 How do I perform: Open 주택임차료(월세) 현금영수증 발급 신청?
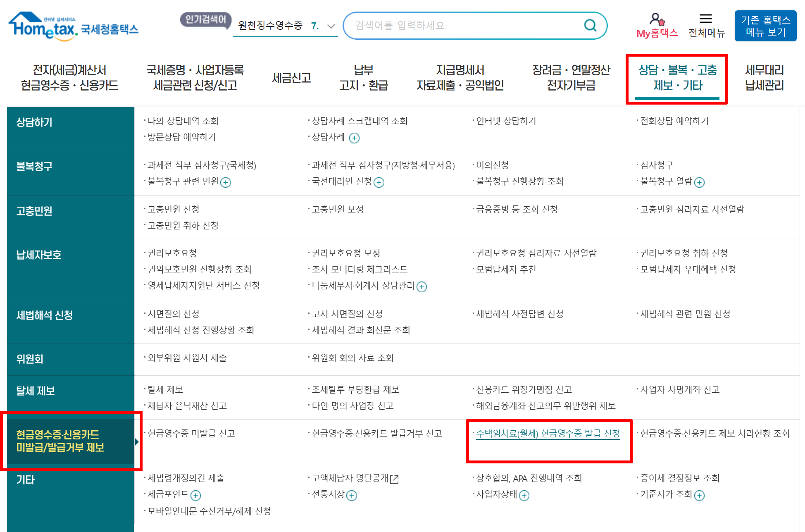(x=546, y=434)
